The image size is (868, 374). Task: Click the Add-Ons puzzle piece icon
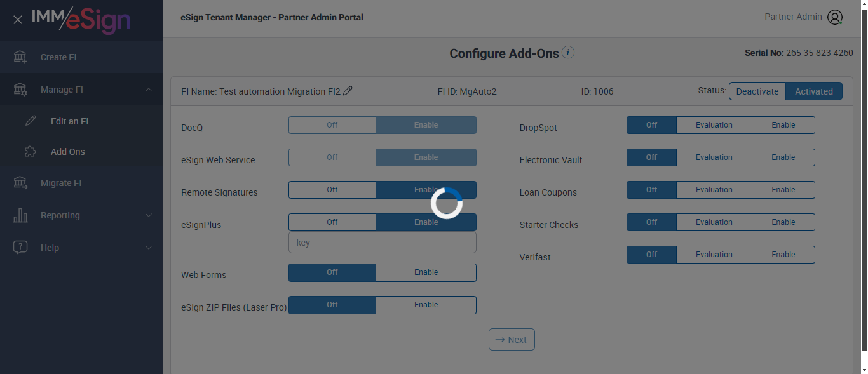point(31,152)
